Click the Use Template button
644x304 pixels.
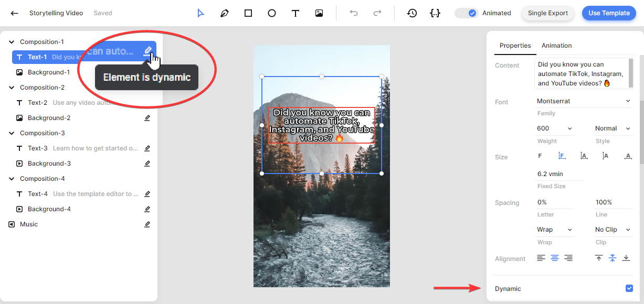608,13
